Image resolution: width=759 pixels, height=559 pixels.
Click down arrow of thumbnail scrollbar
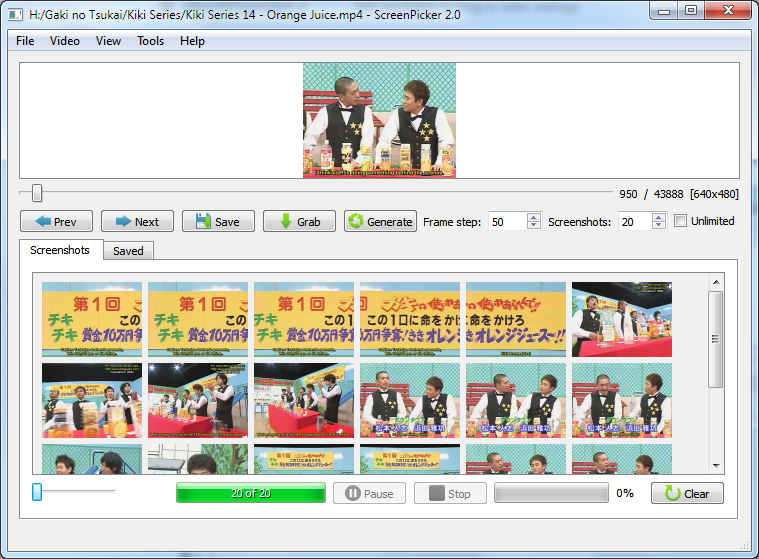pos(716,466)
